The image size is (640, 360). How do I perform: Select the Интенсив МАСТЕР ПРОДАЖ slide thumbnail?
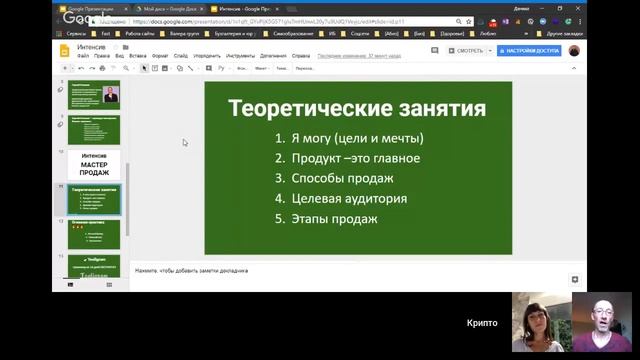tap(94, 165)
